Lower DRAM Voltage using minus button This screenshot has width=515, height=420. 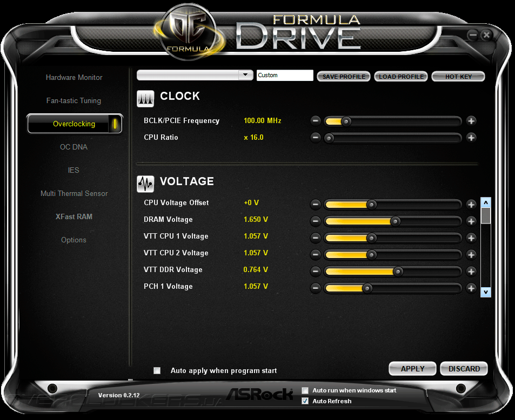[x=315, y=221]
